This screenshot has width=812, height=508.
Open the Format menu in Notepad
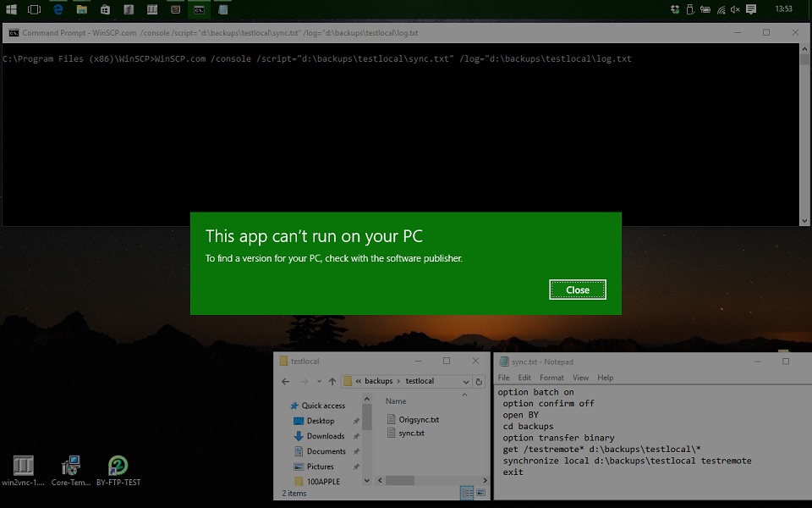[551, 378]
